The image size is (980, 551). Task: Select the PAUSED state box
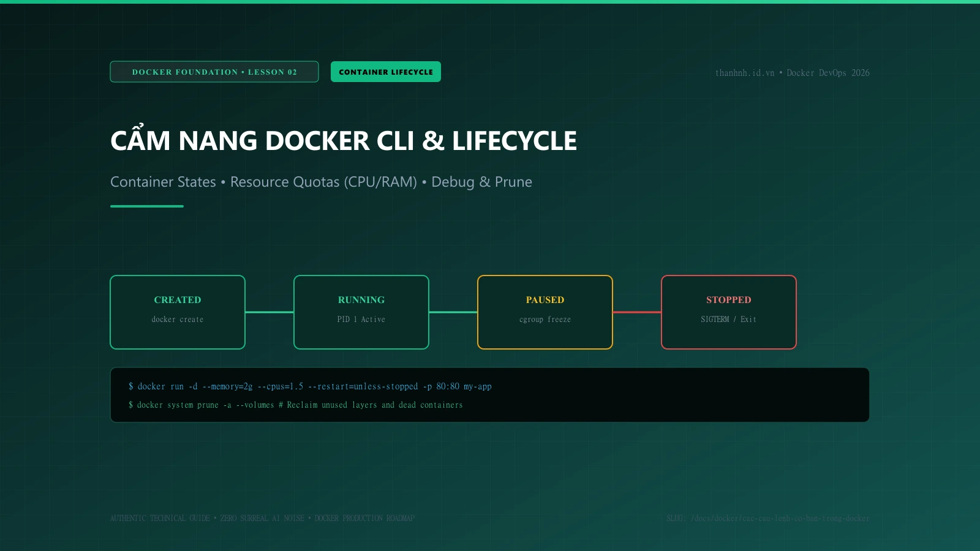click(545, 312)
